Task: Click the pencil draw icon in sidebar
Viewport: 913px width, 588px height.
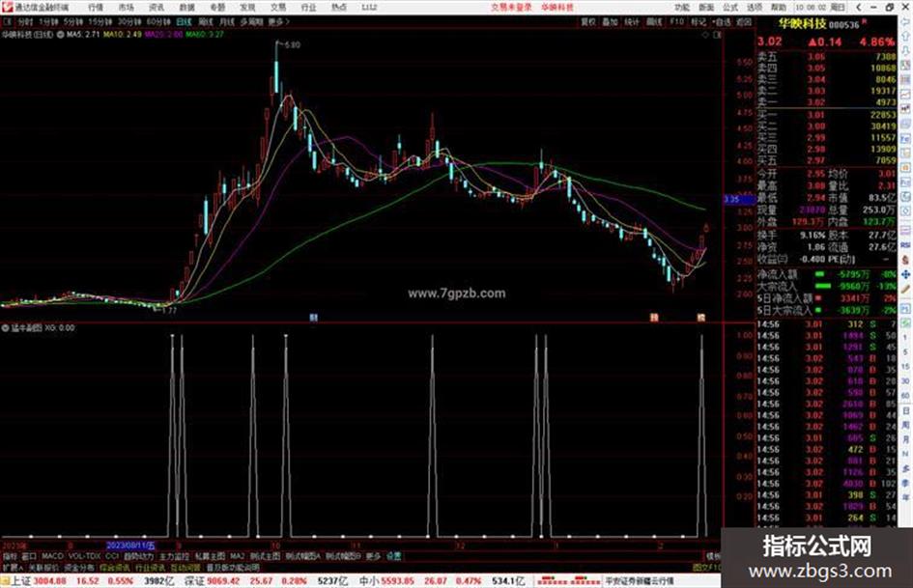Action: click(x=905, y=289)
